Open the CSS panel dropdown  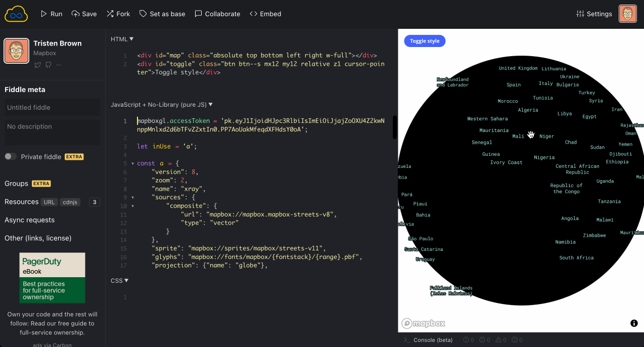[x=120, y=280]
